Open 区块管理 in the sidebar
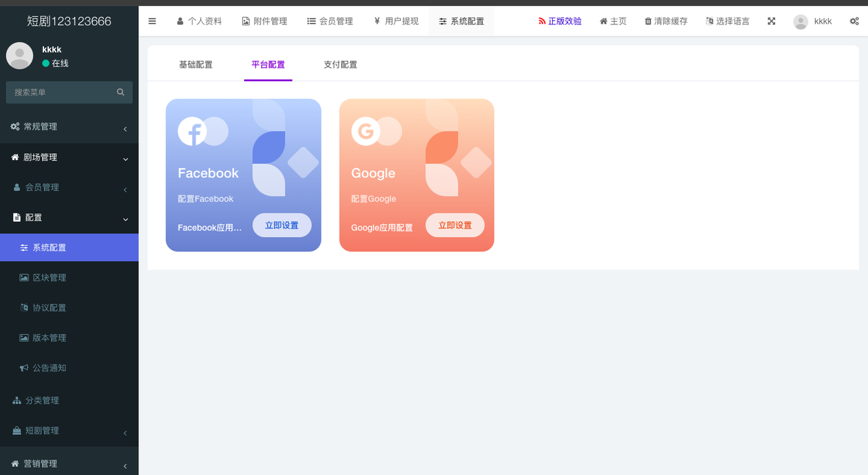868x475 pixels. 69,278
